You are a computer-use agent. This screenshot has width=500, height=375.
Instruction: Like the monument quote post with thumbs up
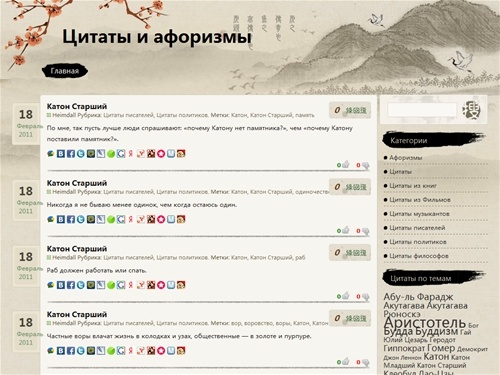(x=345, y=164)
